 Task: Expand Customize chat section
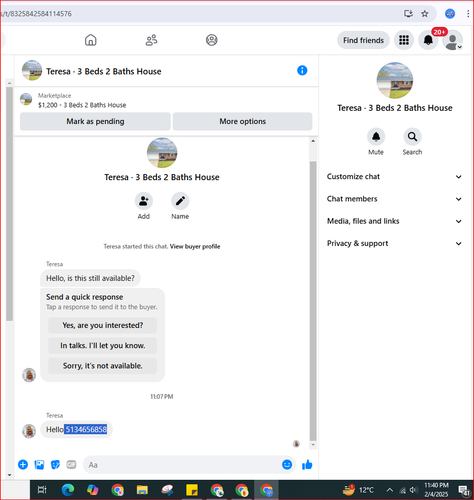pyautogui.click(x=395, y=177)
